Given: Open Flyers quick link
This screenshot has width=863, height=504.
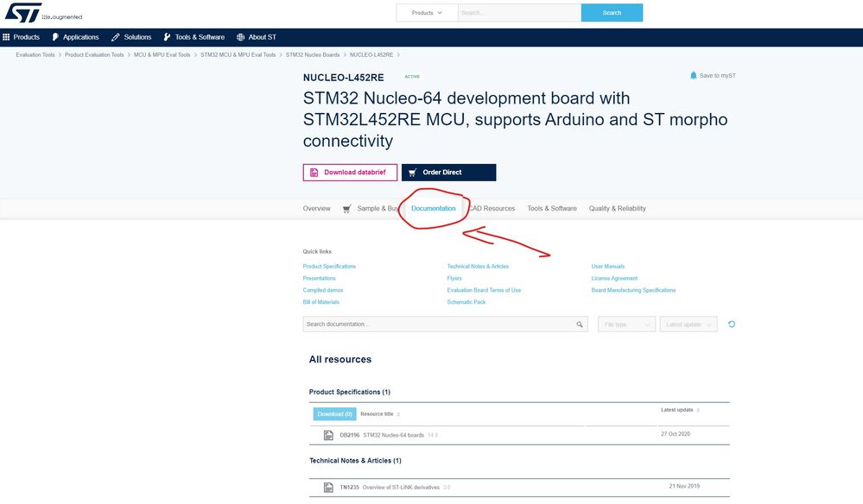Looking at the screenshot, I should (454, 279).
